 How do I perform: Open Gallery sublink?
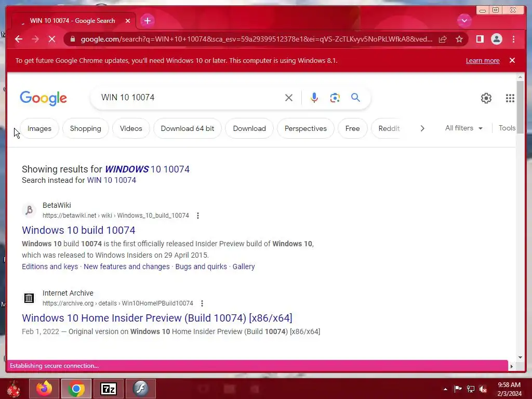tap(244, 267)
